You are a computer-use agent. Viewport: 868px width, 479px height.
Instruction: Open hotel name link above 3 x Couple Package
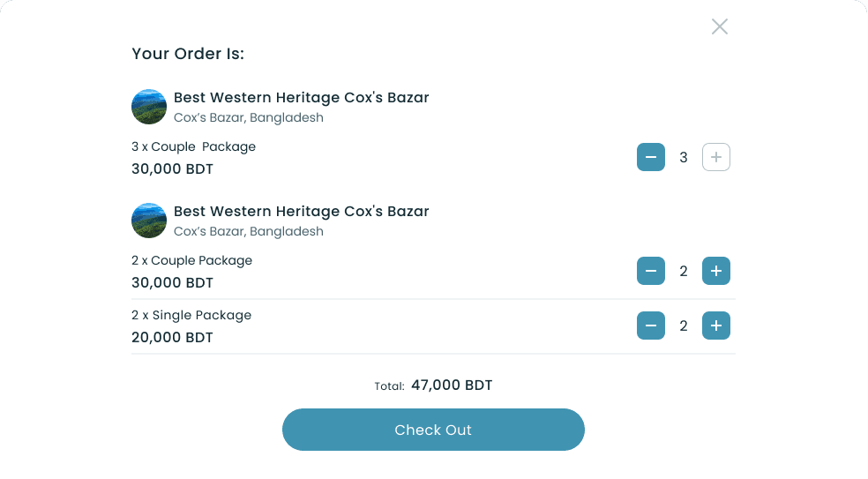(x=301, y=98)
